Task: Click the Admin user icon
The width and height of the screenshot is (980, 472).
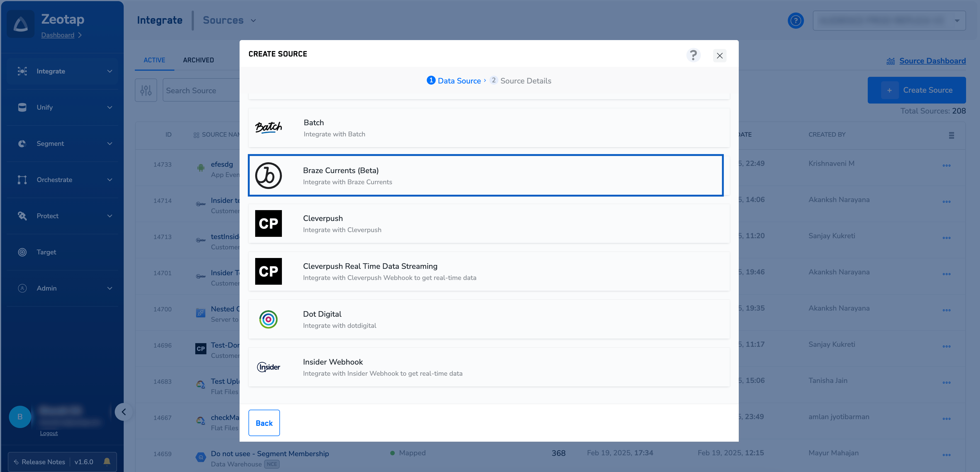Action: (x=22, y=288)
